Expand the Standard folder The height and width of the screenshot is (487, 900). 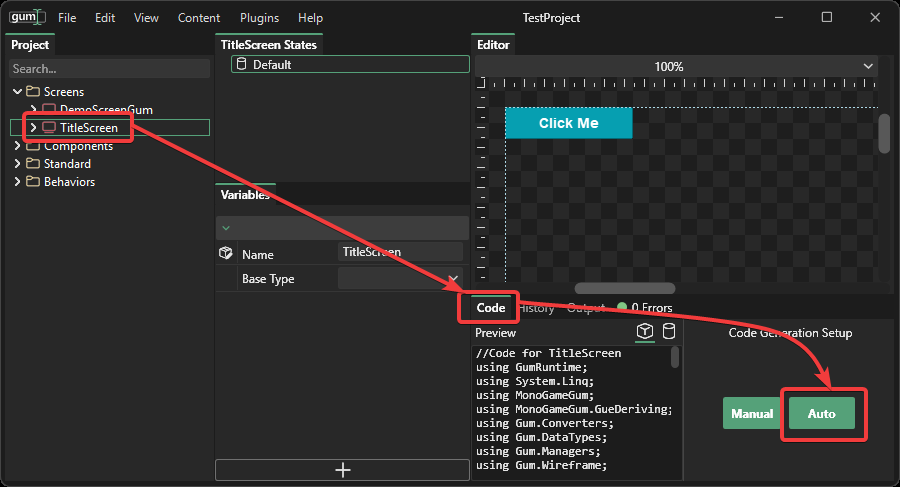pyautogui.click(x=17, y=164)
